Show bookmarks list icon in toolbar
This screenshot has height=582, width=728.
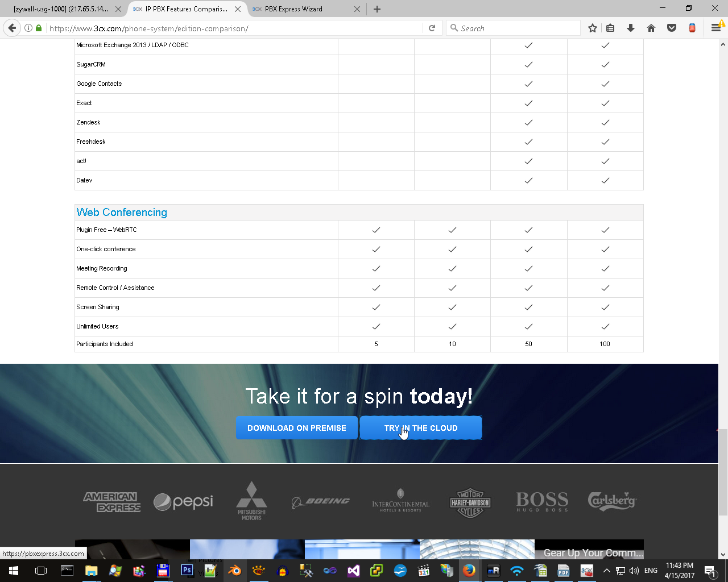(610, 28)
